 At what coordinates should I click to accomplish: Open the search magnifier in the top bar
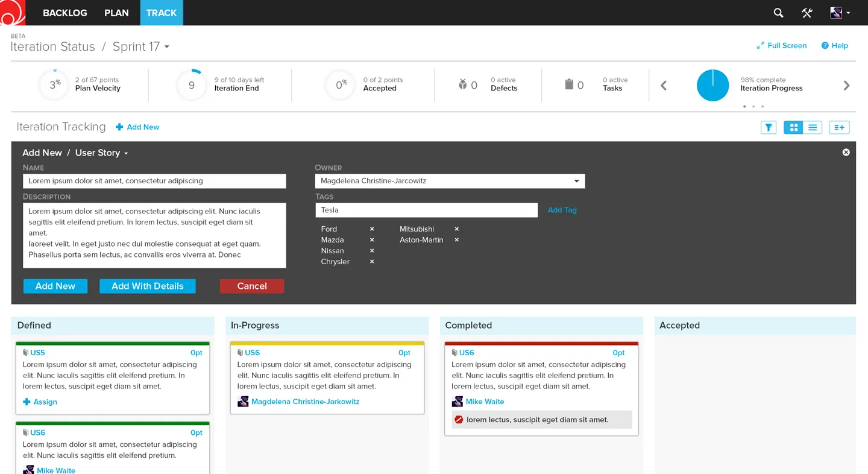(778, 13)
